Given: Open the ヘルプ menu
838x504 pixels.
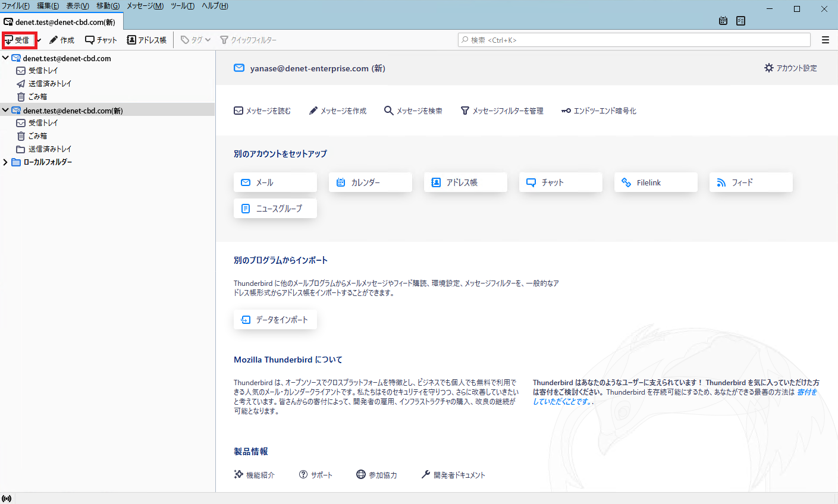Looking at the screenshot, I should 215,6.
